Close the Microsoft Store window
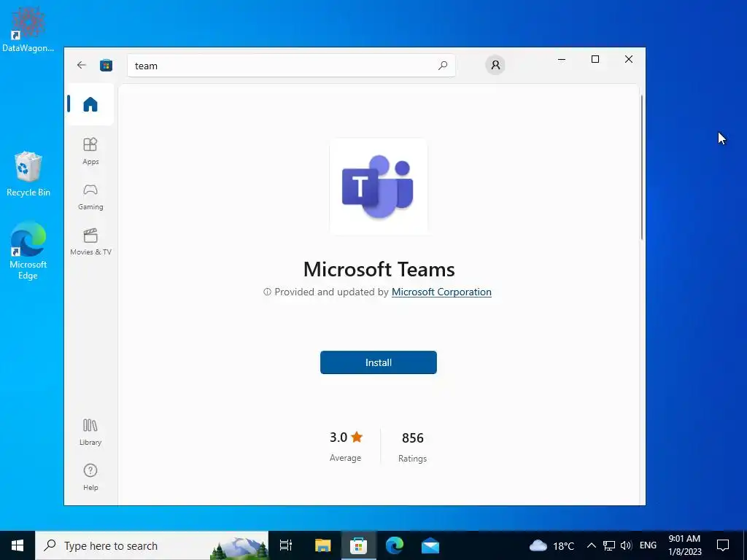Image resolution: width=747 pixels, height=560 pixels. tap(629, 59)
